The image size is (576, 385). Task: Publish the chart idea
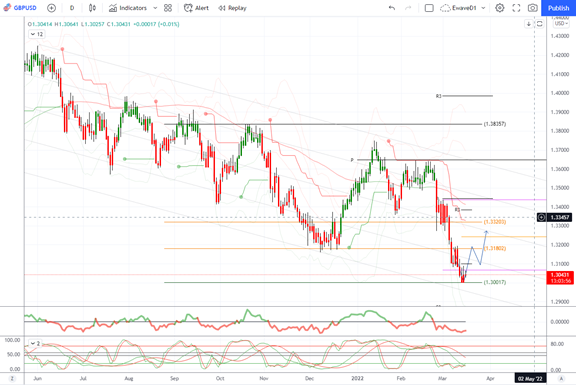click(558, 8)
